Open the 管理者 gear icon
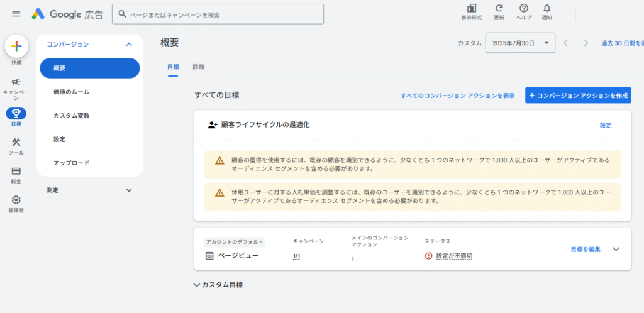The width and height of the screenshot is (644, 313). 16,200
